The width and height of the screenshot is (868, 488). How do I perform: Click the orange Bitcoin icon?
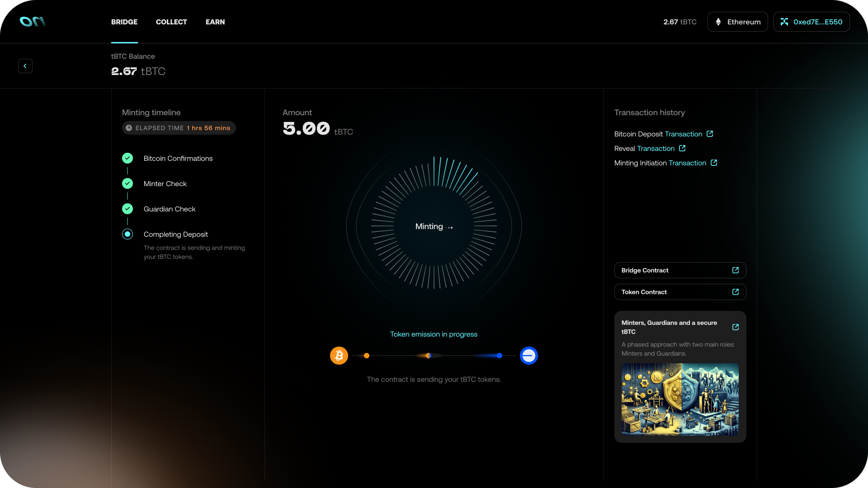pyautogui.click(x=339, y=356)
